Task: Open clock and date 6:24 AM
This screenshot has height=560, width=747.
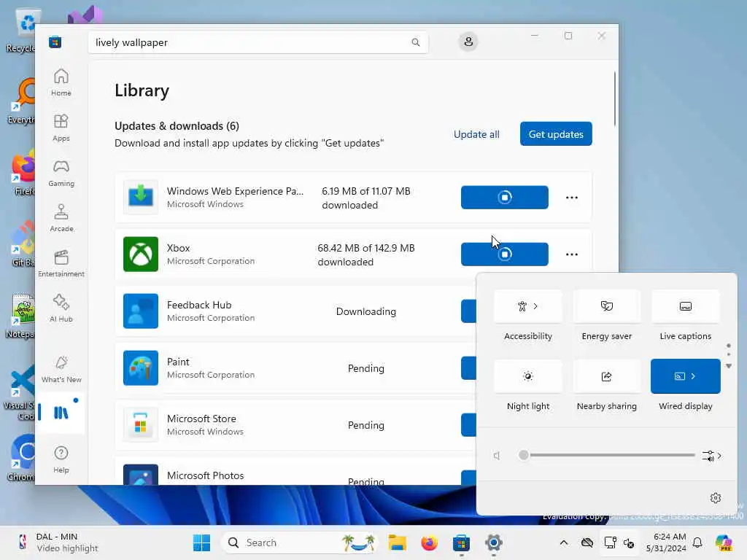Action: (666, 542)
